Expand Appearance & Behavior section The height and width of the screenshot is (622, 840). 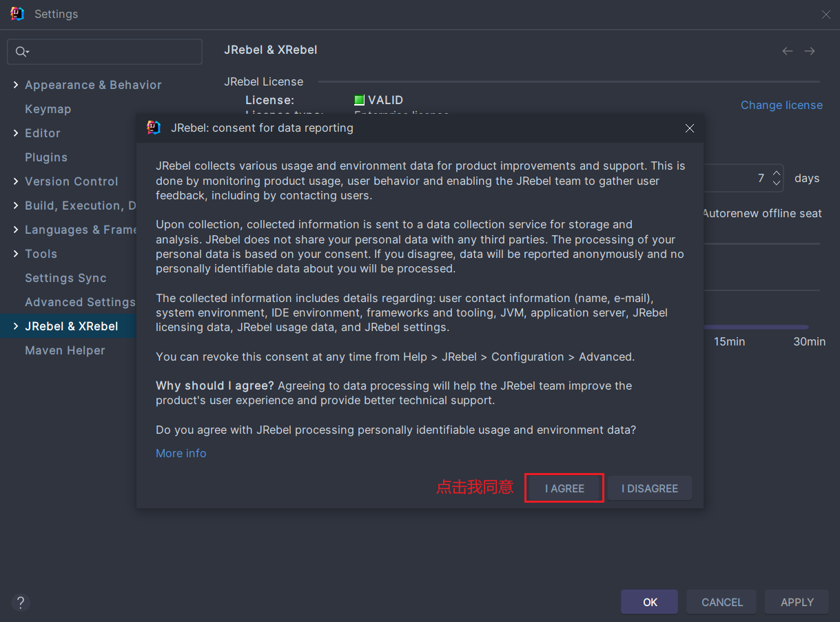(16, 85)
